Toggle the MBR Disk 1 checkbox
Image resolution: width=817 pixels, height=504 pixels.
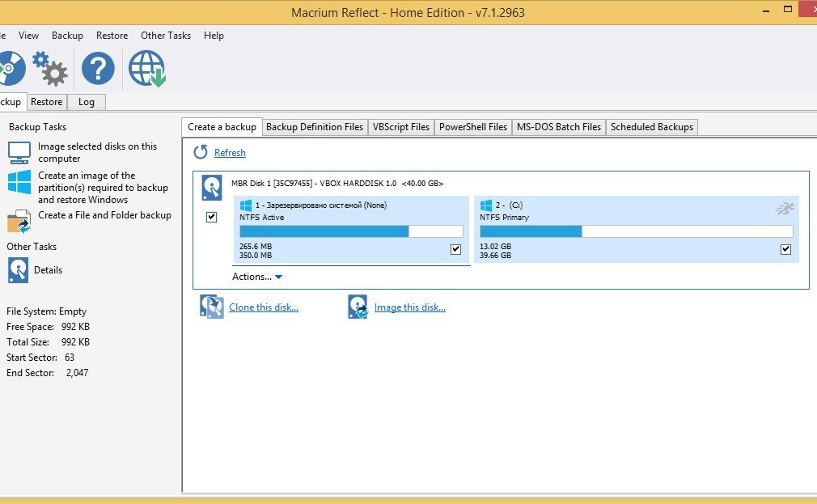[212, 217]
